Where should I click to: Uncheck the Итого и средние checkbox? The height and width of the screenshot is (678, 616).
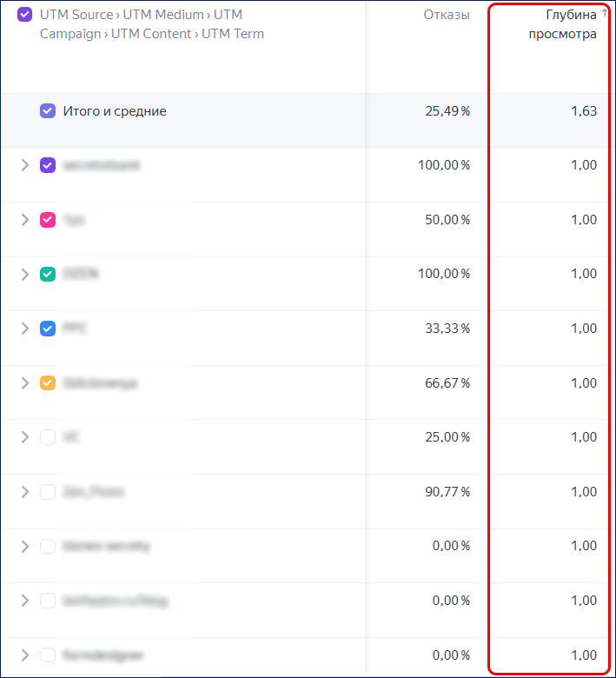pyautogui.click(x=48, y=111)
